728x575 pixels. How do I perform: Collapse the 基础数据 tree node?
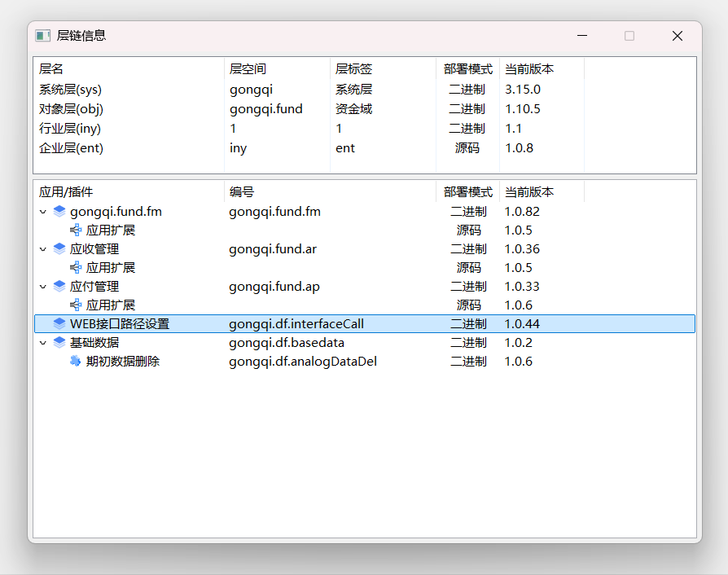43,343
